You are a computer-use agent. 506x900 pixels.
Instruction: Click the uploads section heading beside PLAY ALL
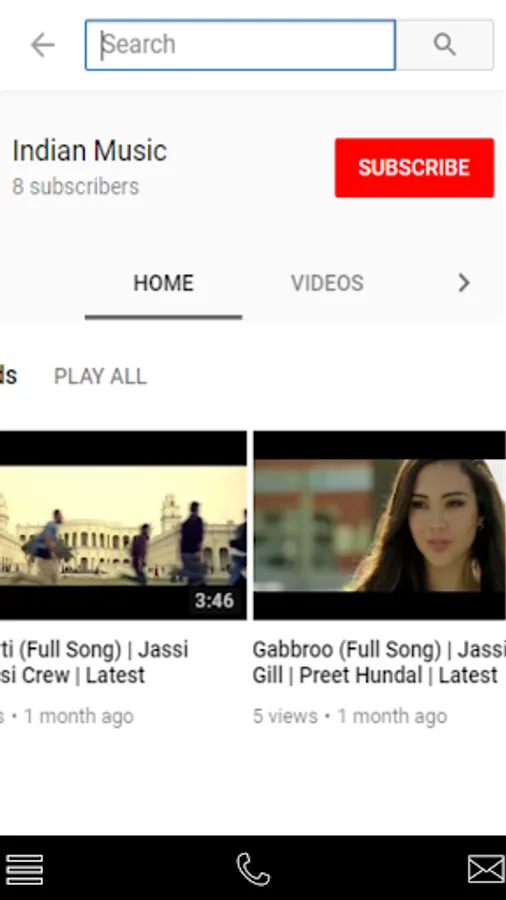[8, 377]
